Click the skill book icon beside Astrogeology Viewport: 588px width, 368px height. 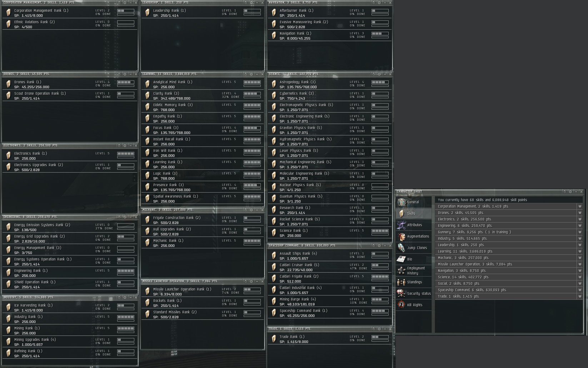point(274,84)
